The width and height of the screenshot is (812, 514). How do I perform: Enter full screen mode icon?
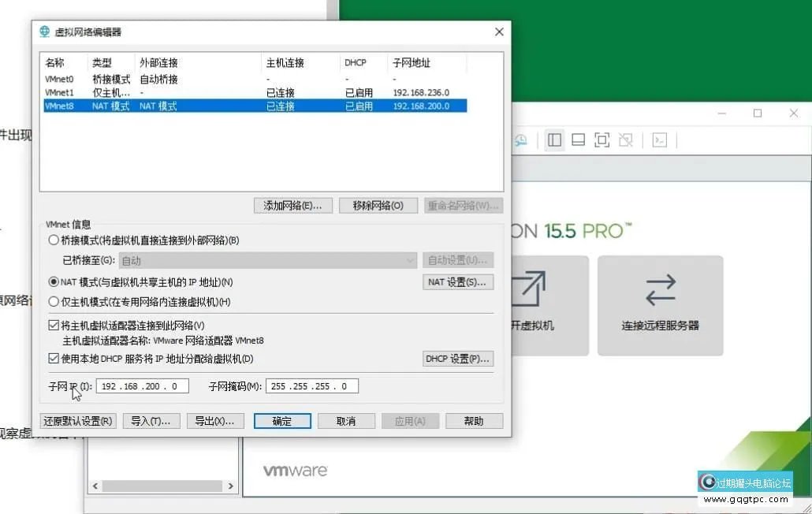pos(602,140)
